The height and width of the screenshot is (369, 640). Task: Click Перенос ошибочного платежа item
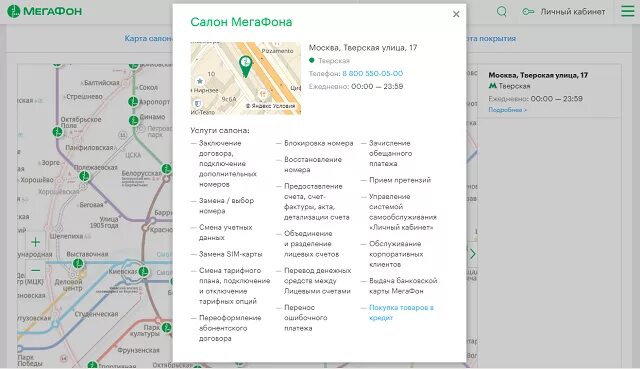[306, 318]
